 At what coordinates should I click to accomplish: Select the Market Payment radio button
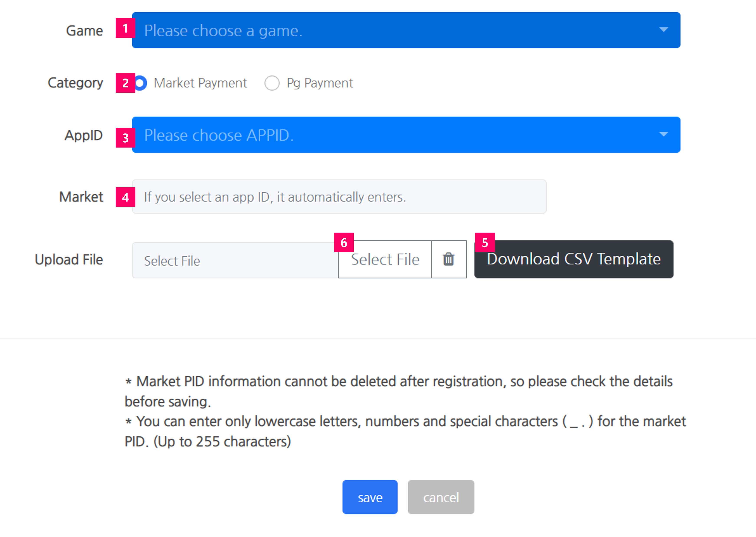pos(141,83)
